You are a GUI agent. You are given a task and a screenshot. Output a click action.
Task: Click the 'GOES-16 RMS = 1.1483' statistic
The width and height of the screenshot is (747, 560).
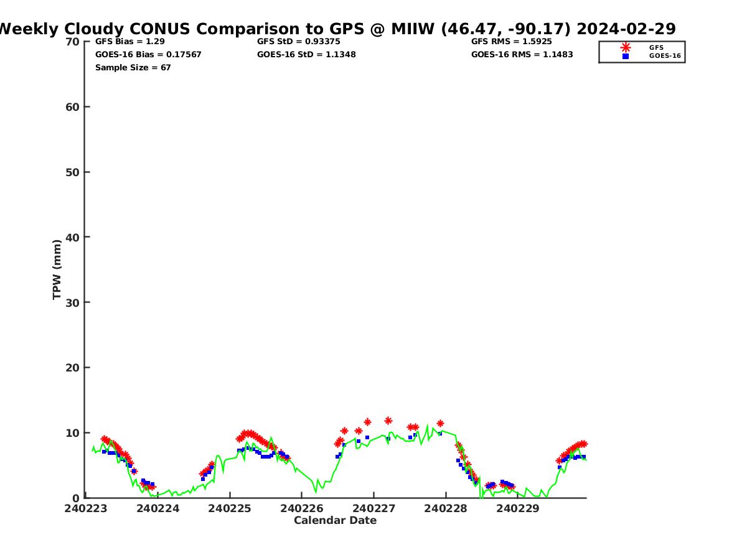pyautogui.click(x=522, y=55)
